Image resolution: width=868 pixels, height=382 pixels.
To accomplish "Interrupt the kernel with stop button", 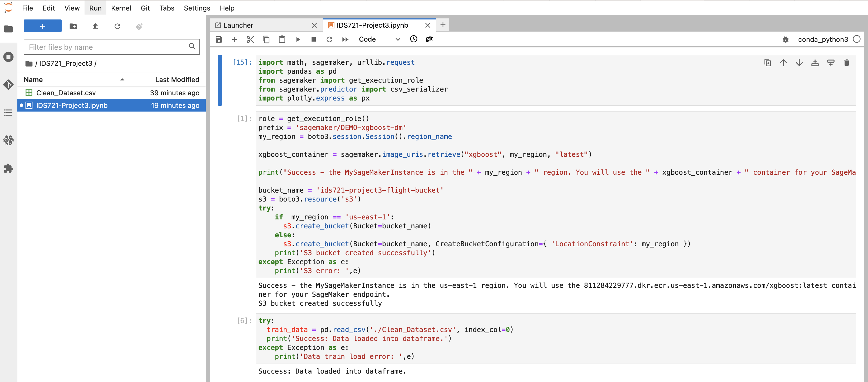I will [313, 39].
